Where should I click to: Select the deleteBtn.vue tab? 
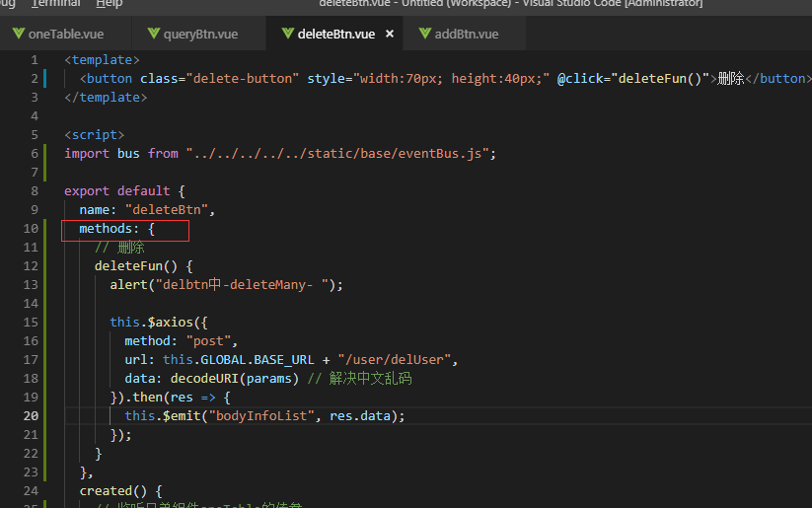pyautogui.click(x=335, y=34)
